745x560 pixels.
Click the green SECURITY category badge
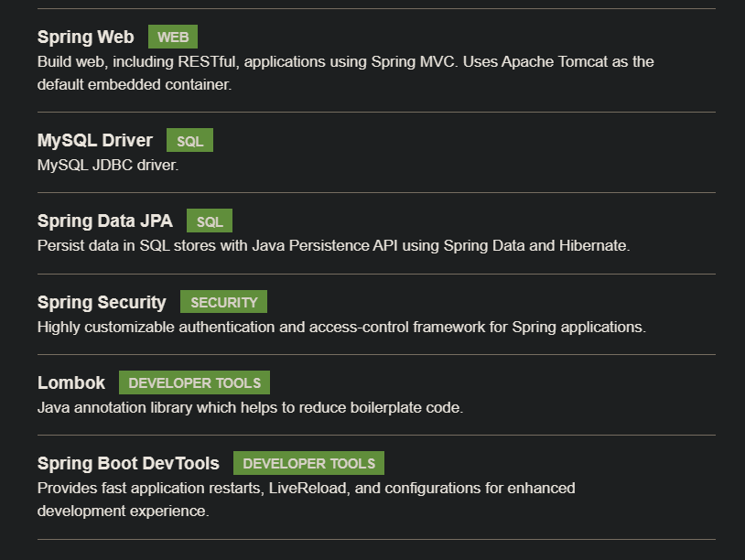pos(224,302)
